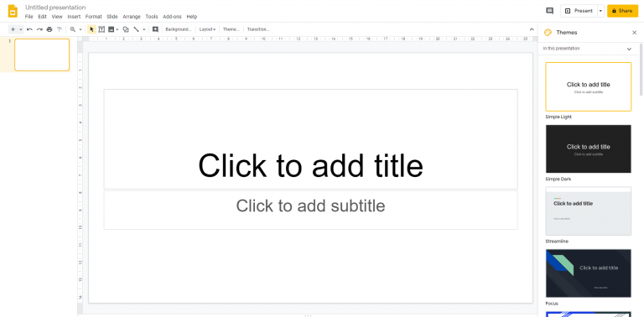644x317 pixels.
Task: Open Present options dropdown arrow
Action: click(600, 11)
